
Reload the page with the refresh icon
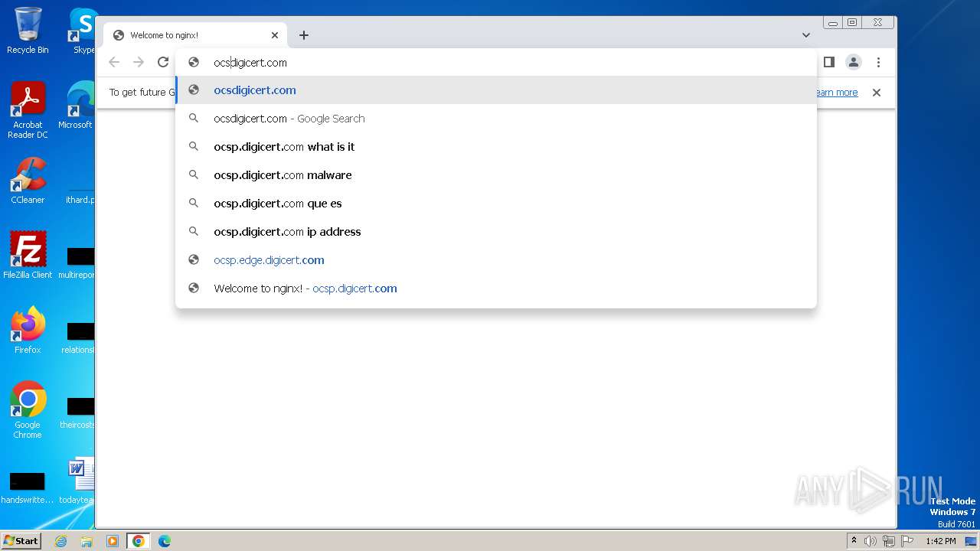(163, 62)
